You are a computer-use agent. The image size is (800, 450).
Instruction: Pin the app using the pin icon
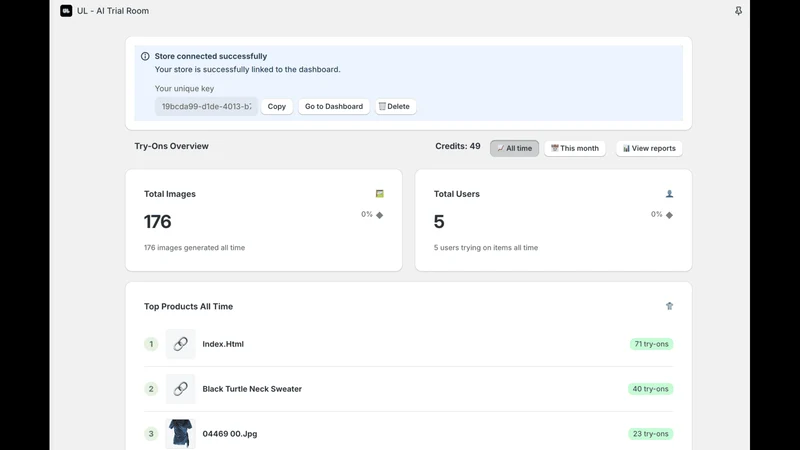738,11
